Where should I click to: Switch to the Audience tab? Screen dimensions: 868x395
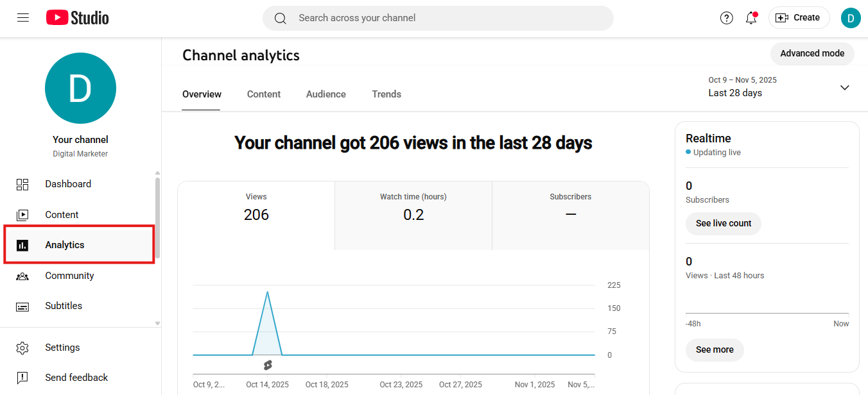click(x=325, y=94)
